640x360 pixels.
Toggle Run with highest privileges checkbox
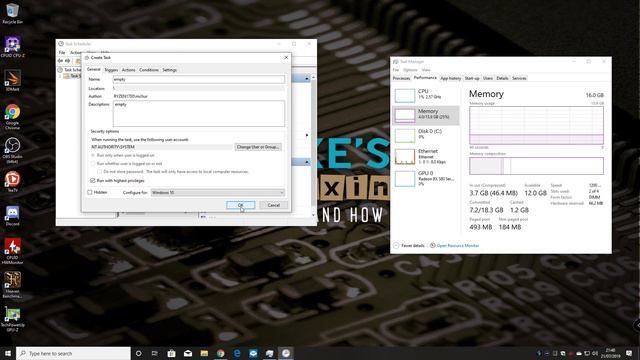(x=93, y=180)
